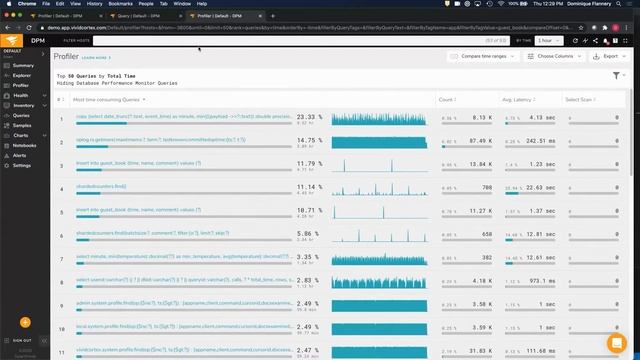
Task: Open the Chrome History menu
Action: [x=94, y=4]
